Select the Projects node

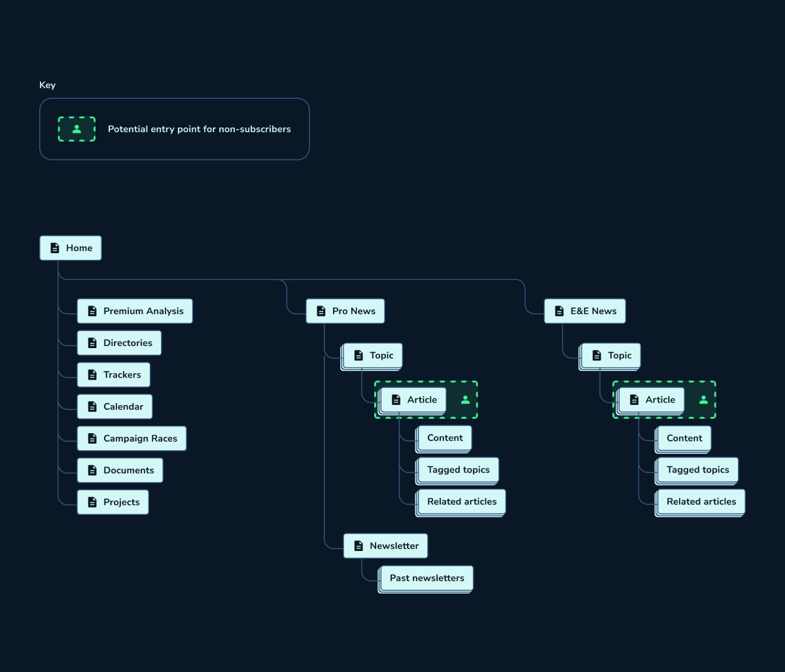point(113,502)
